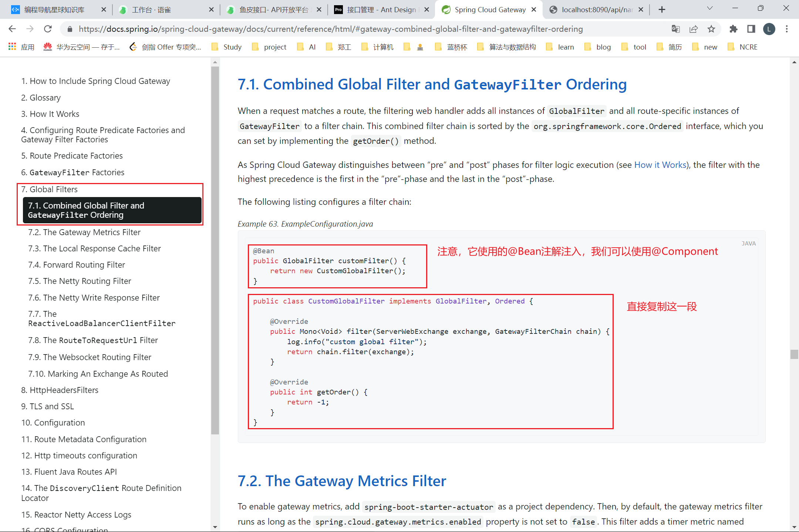Click the share page icon
799x532 pixels.
pos(694,29)
